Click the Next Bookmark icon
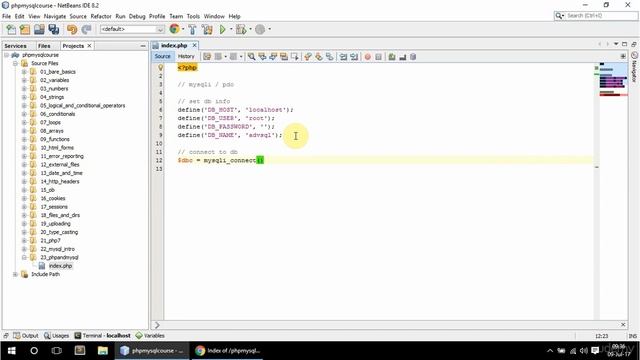 (319, 57)
